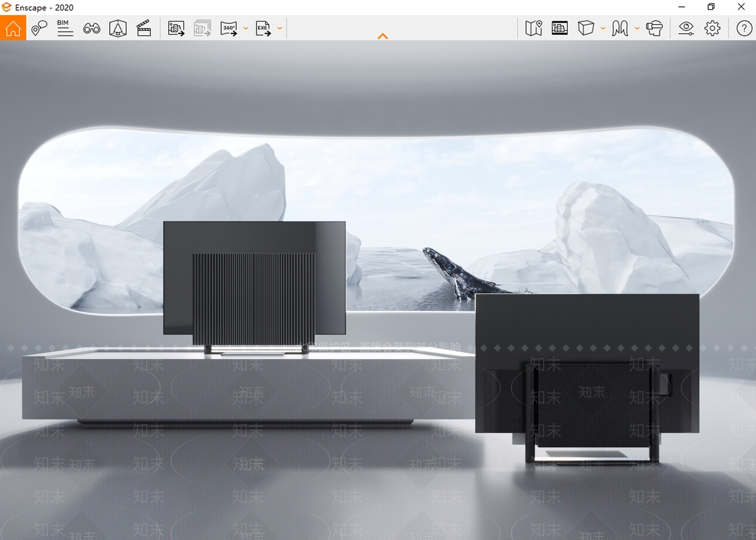756x540 pixels.
Task: Export EXE standalone file
Action: pos(263,28)
